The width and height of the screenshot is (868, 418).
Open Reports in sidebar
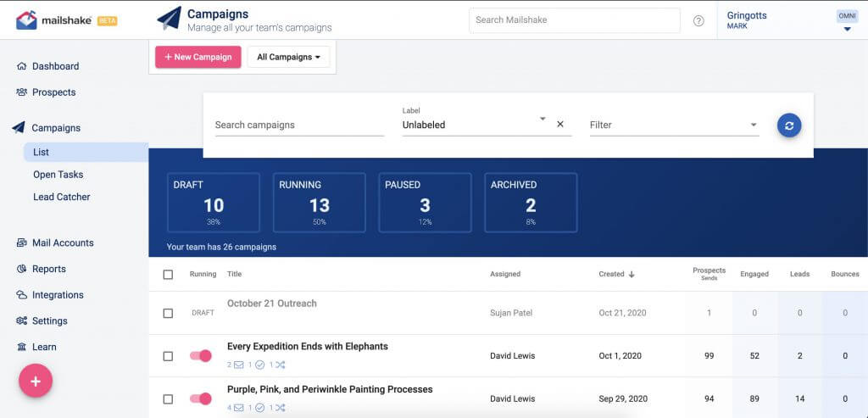point(48,269)
